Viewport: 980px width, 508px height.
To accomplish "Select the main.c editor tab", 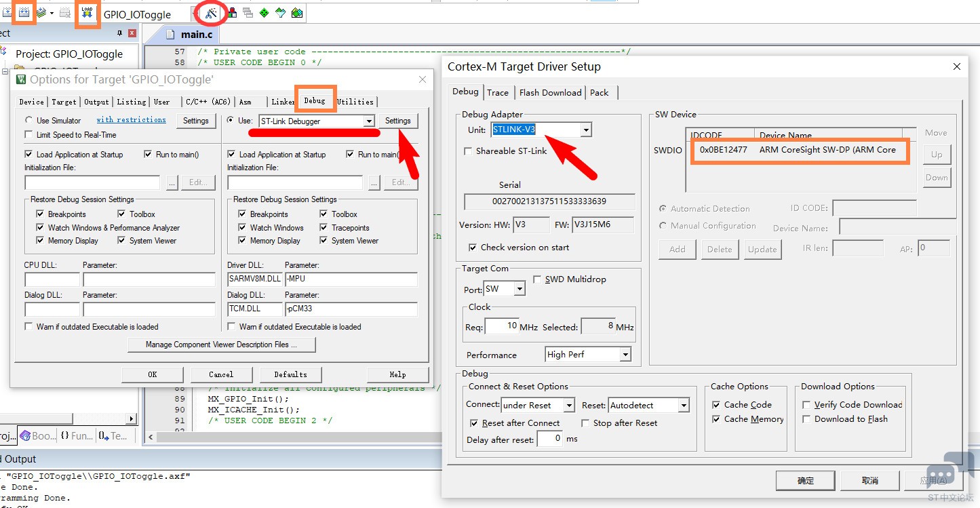I will (189, 35).
